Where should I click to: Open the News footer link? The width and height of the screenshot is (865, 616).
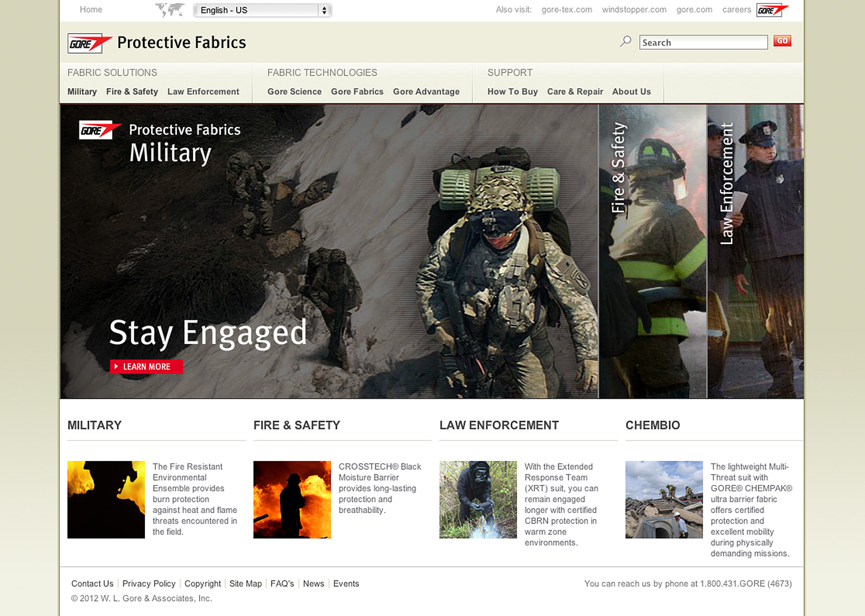[313, 583]
